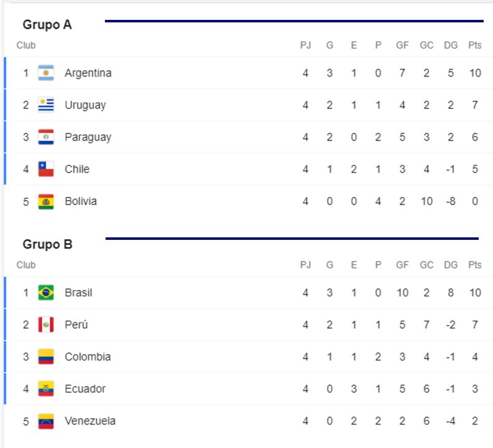Click Pts column header in Grupo A

pos(475,45)
